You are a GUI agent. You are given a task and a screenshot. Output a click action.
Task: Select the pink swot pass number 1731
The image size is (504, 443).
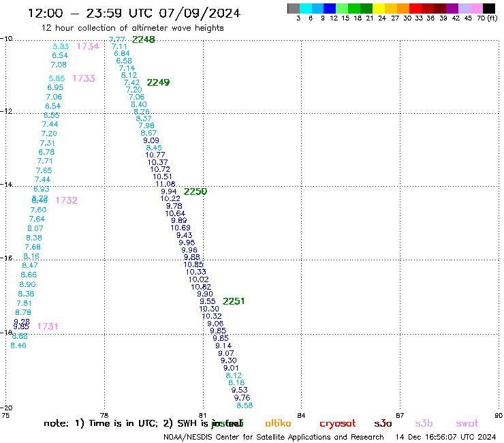click(48, 326)
